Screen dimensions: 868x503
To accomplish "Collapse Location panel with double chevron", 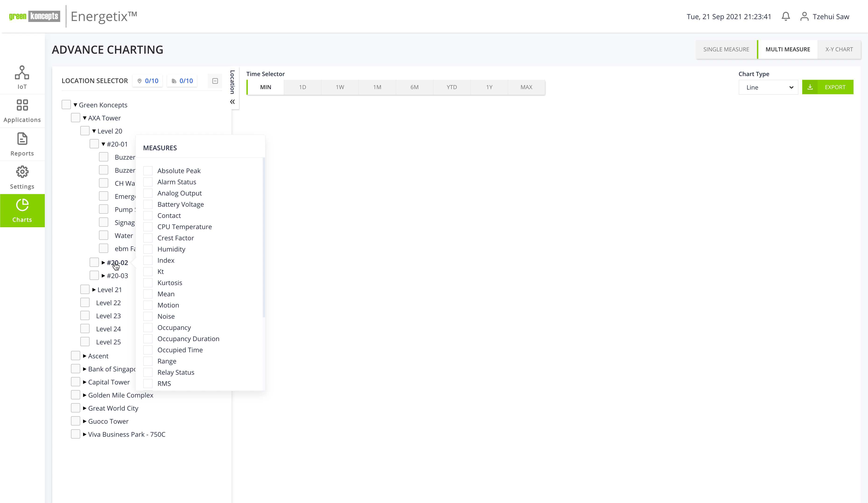I will (x=232, y=101).
